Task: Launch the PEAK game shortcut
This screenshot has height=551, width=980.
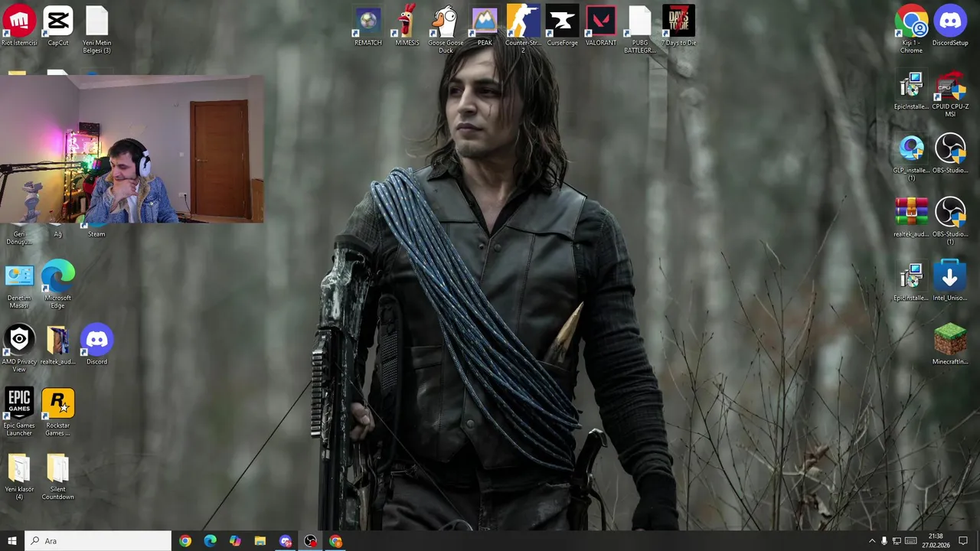Action: pos(485,26)
